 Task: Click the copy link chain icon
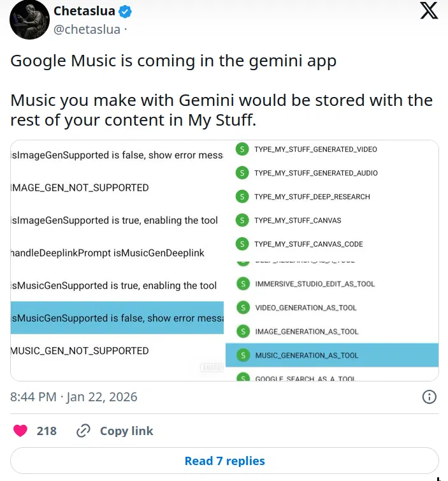pyautogui.click(x=83, y=431)
